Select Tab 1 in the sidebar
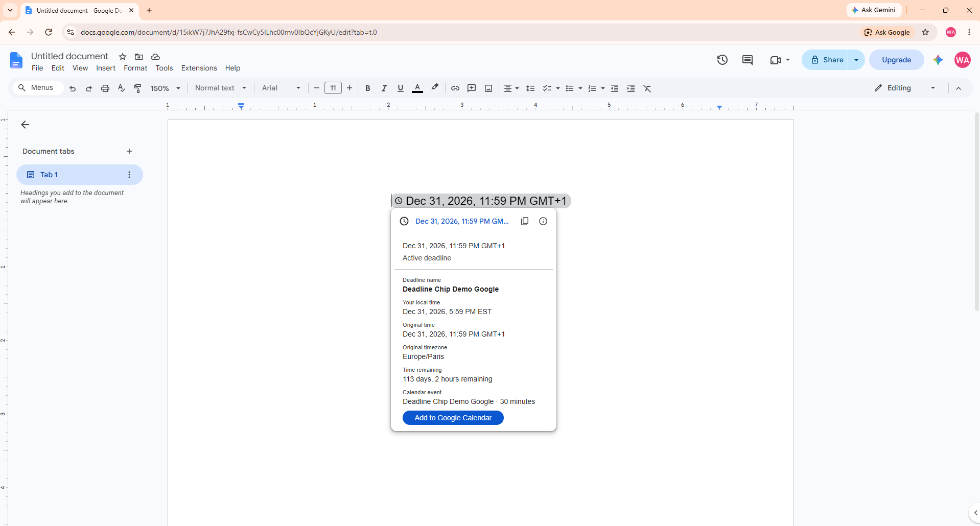Screen dimensions: 980x526 click(79, 175)
